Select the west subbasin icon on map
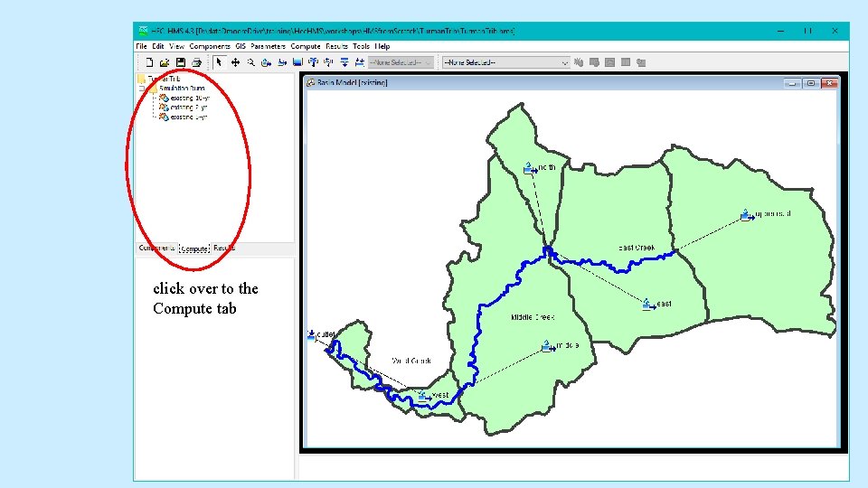This screenshot has height=488, width=868. point(425,396)
